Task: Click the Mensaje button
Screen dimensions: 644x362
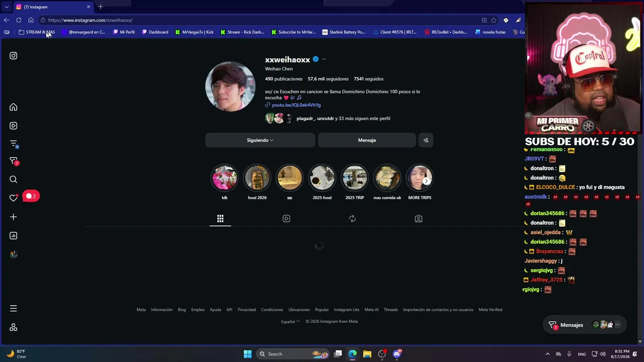Action: point(367,140)
